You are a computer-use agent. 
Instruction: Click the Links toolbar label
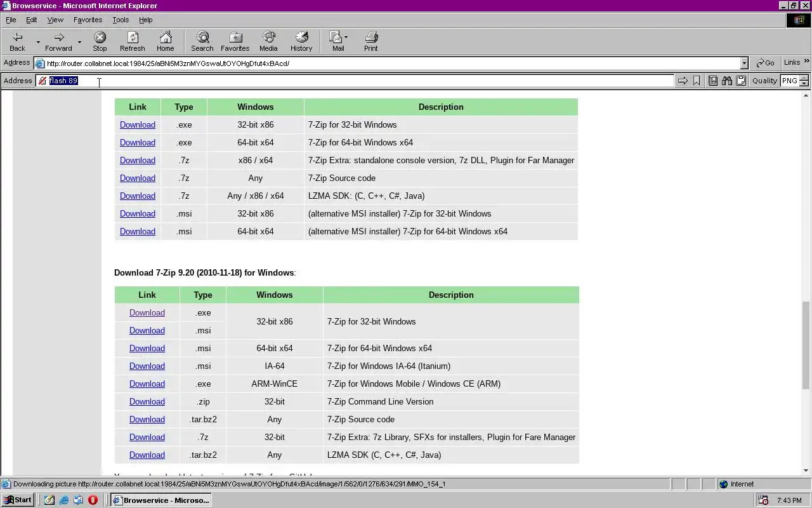pyautogui.click(x=792, y=62)
